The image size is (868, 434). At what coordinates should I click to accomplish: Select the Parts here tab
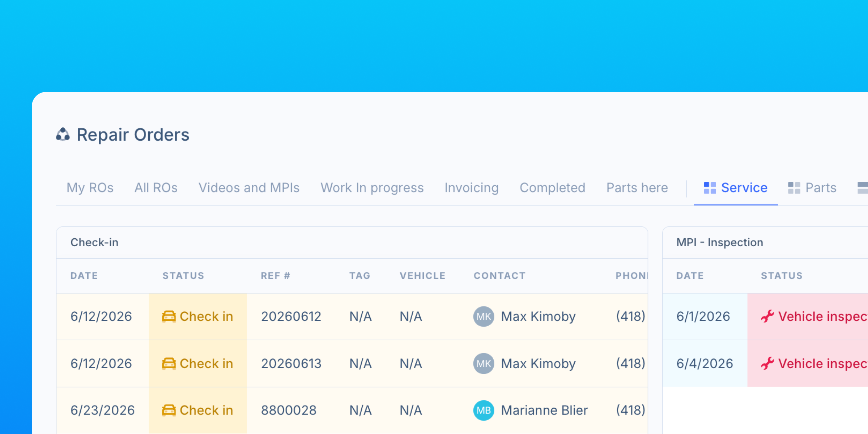pos(637,188)
